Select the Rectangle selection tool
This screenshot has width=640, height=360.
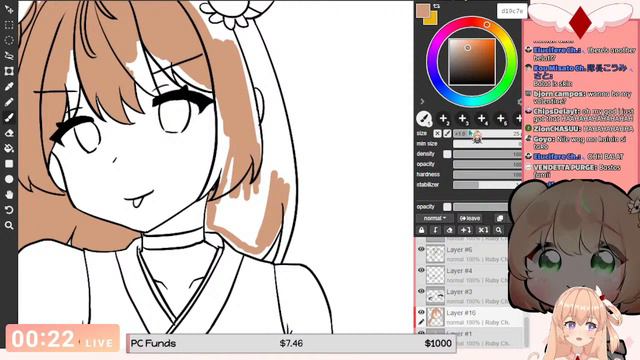point(9,25)
